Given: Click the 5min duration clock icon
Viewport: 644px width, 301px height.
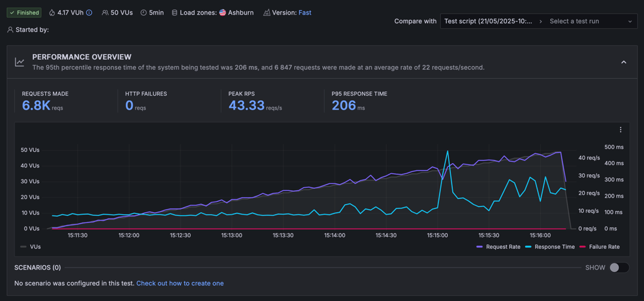Looking at the screenshot, I should tap(143, 13).
